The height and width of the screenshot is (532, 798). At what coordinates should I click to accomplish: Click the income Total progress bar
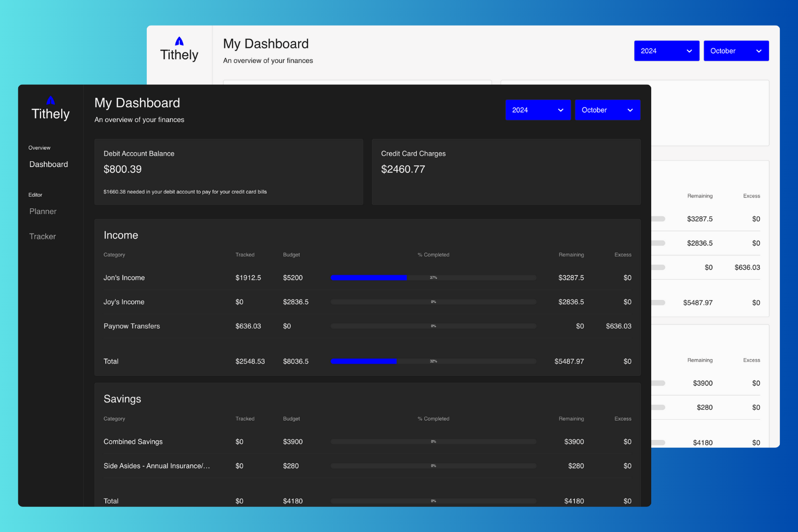(x=433, y=362)
